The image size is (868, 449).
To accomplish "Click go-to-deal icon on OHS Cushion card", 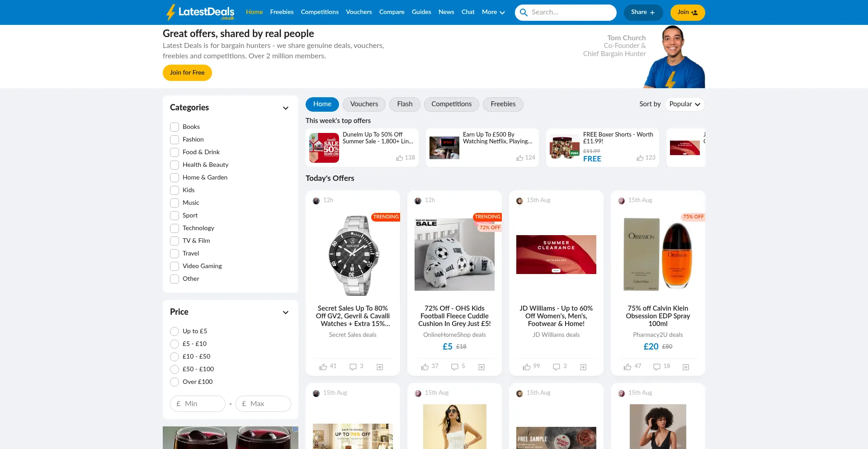I will (481, 367).
